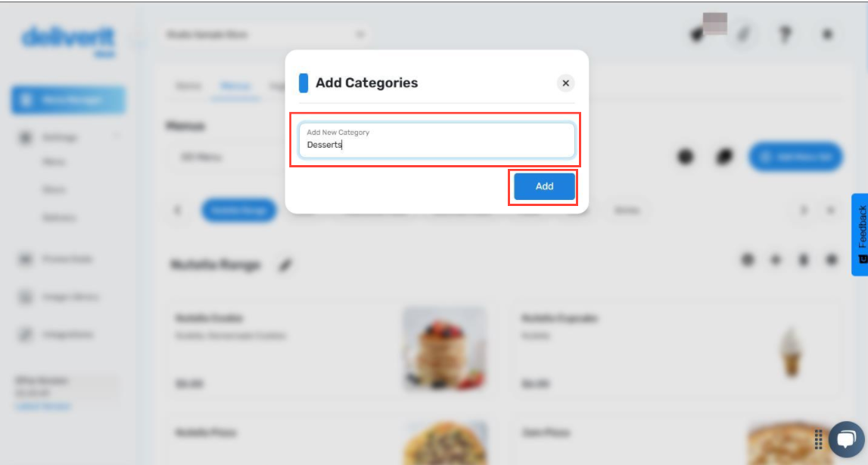
Task: Select the pencil edit icon beside Nutella Range
Action: pyautogui.click(x=286, y=264)
